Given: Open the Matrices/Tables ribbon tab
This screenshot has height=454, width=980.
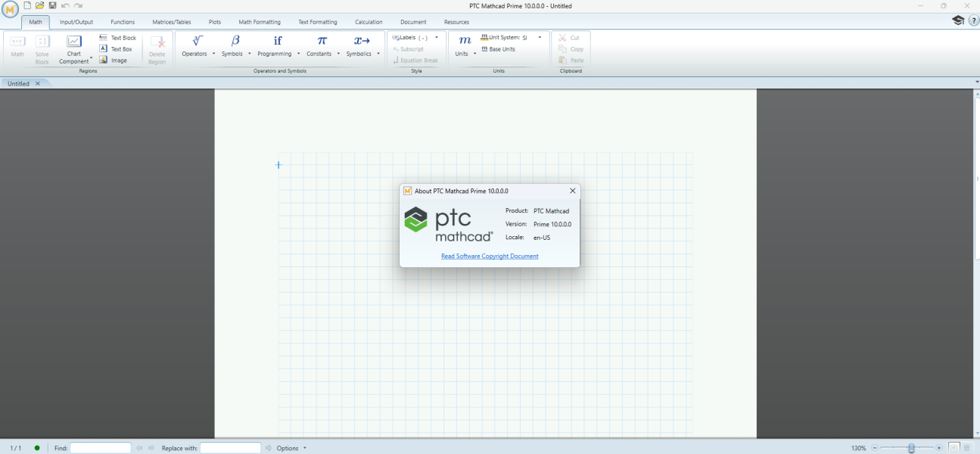Looking at the screenshot, I should 172,22.
